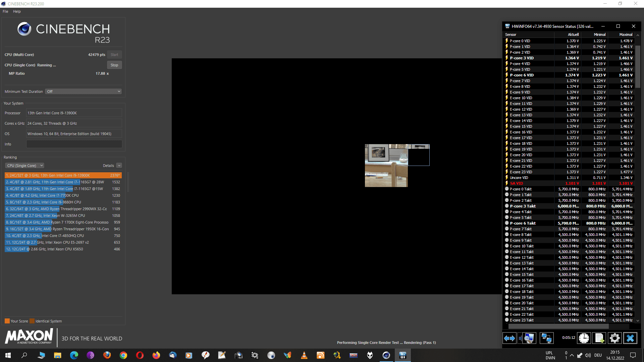Click rendered image tile in viewport
Screen dimensions: 644x362
(x=386, y=166)
